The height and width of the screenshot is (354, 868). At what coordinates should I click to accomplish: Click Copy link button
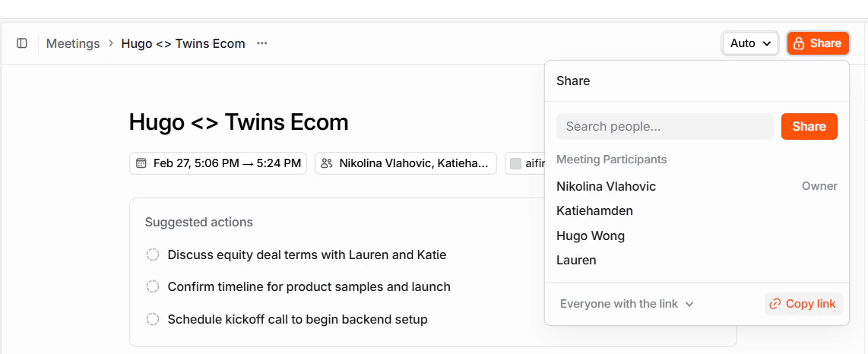click(804, 304)
